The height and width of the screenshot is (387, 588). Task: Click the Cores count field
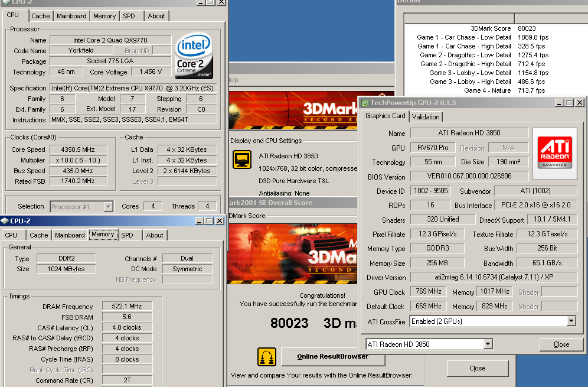coord(153,206)
